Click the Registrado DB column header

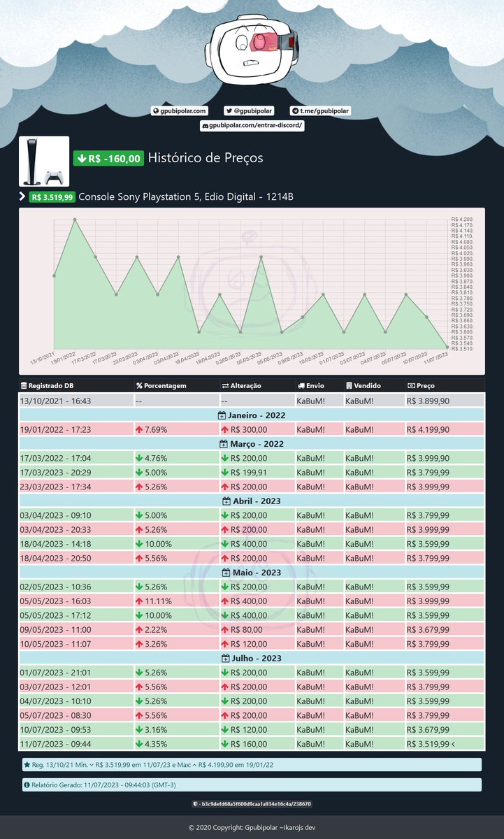tap(77, 385)
